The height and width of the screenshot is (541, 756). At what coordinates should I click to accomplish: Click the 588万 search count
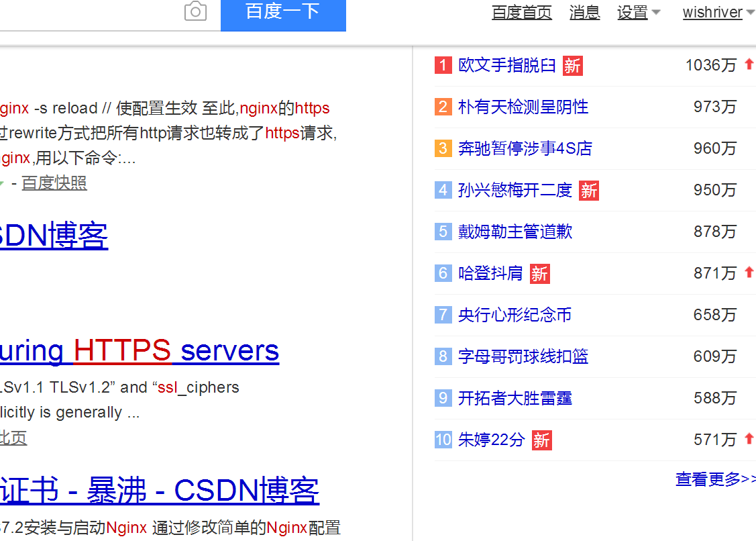[x=715, y=397]
